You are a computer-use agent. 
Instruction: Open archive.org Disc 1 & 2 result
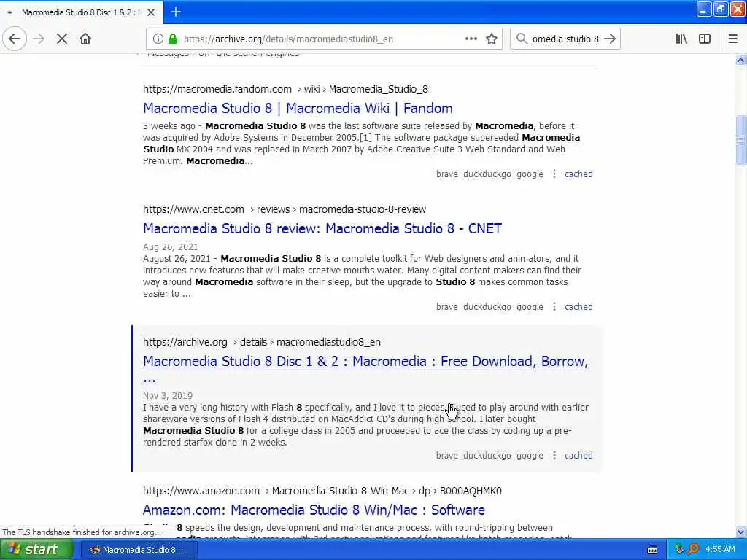[365, 362]
